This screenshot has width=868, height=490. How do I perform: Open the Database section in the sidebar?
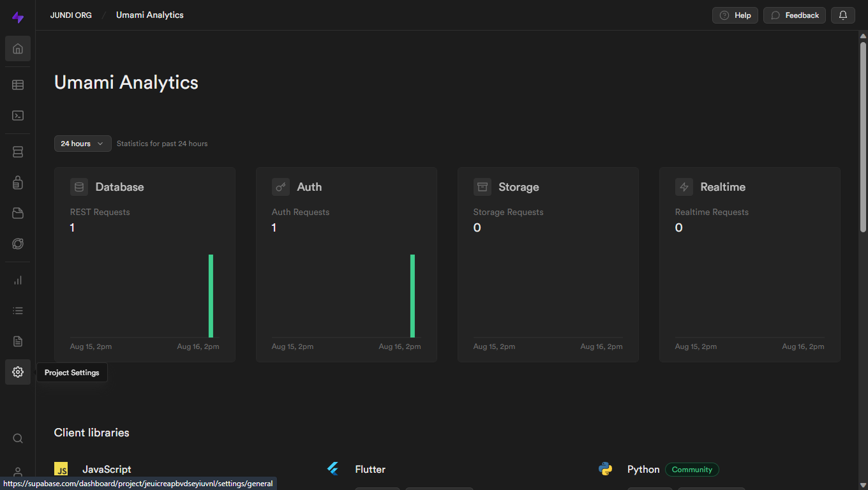click(x=18, y=152)
